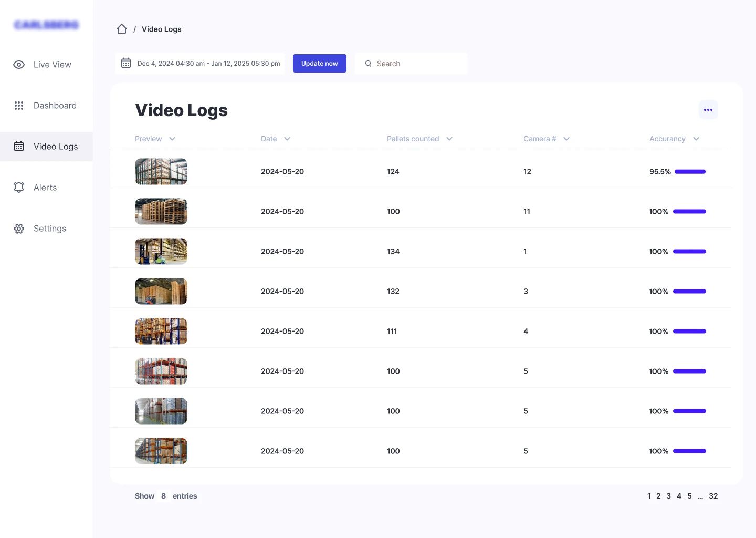Change the Show 8 entries selector
756x538 pixels.
pos(164,496)
